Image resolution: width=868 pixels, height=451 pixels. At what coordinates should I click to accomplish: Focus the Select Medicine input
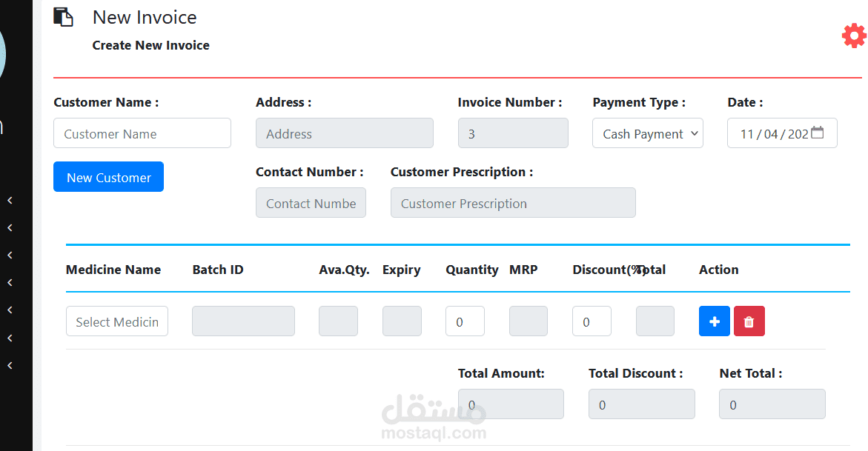[x=117, y=321]
